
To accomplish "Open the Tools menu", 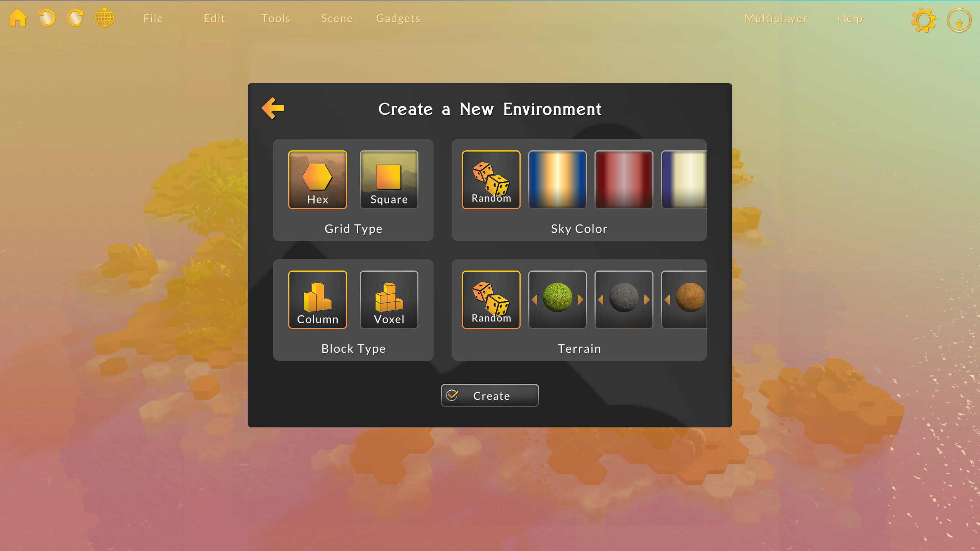I will coord(276,18).
